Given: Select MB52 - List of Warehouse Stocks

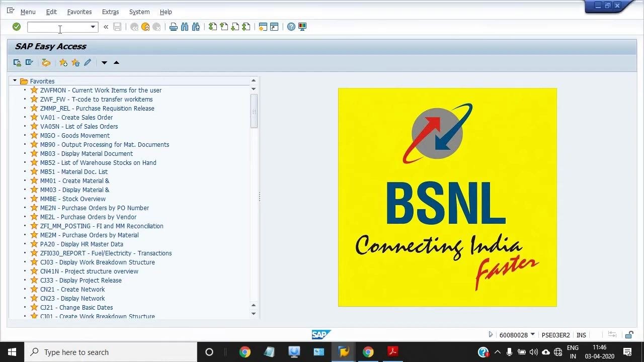Looking at the screenshot, I should point(98,162).
